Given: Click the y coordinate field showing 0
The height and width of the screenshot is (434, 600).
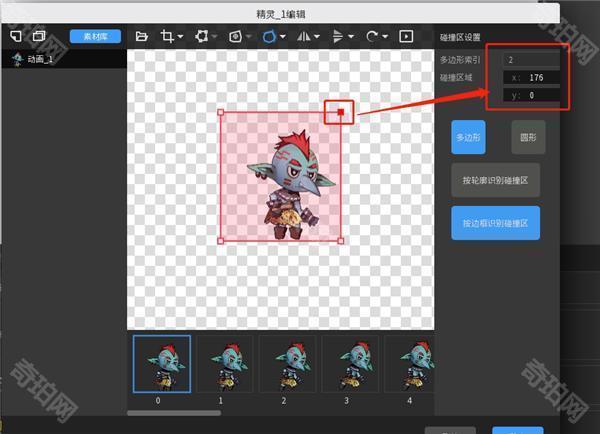Looking at the screenshot, I should tap(532, 95).
